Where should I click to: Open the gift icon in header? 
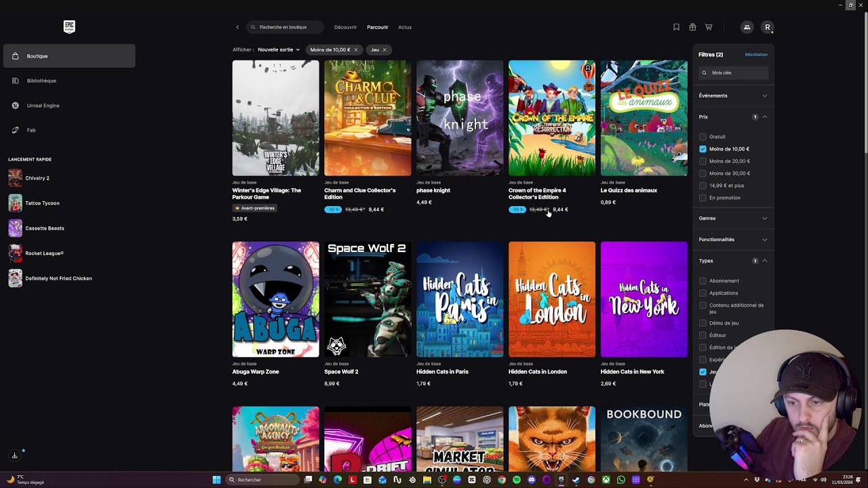point(692,27)
